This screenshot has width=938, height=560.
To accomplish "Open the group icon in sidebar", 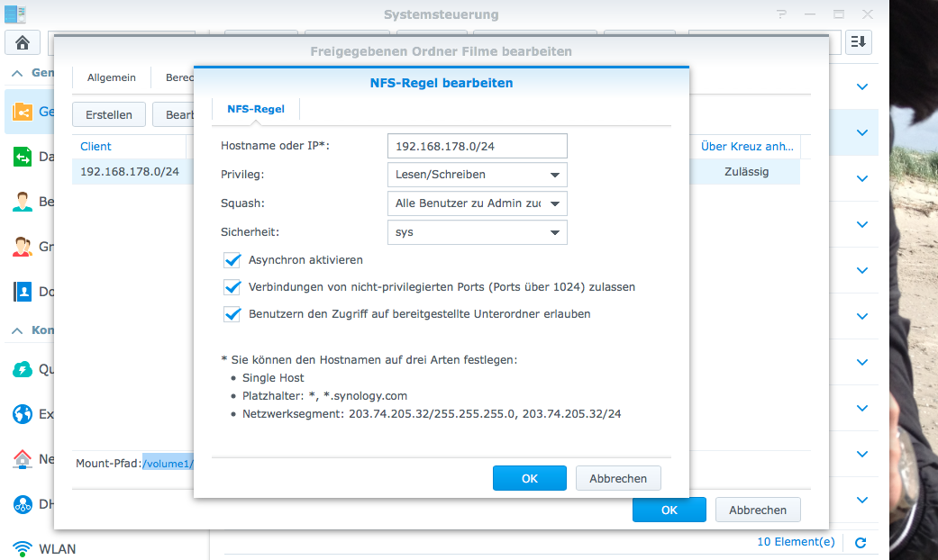I will pyautogui.click(x=23, y=246).
